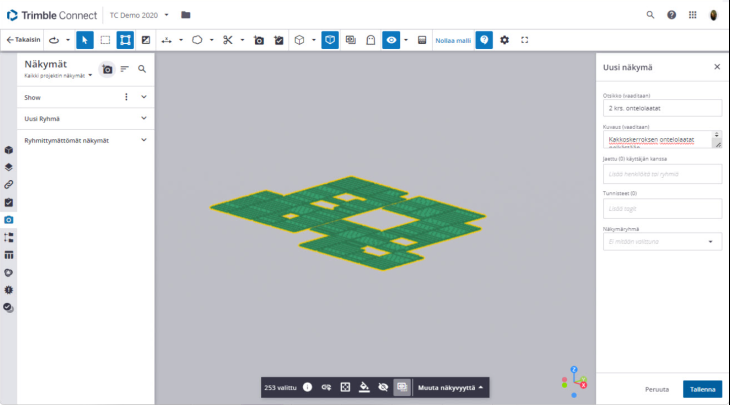Search views with the magnifier icon
Image resolution: width=730 pixels, height=405 pixels.
[x=142, y=69]
